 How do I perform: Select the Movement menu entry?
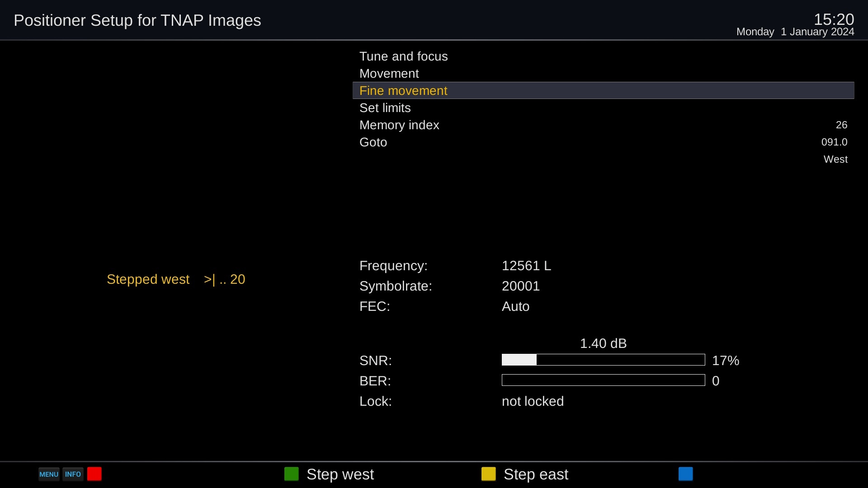604,73
